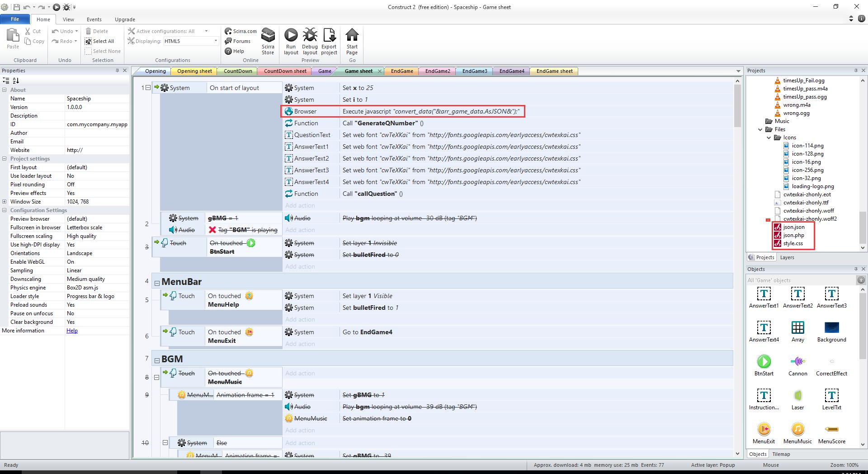
Task: Launch the Debug layout icon
Action: coord(310,35)
